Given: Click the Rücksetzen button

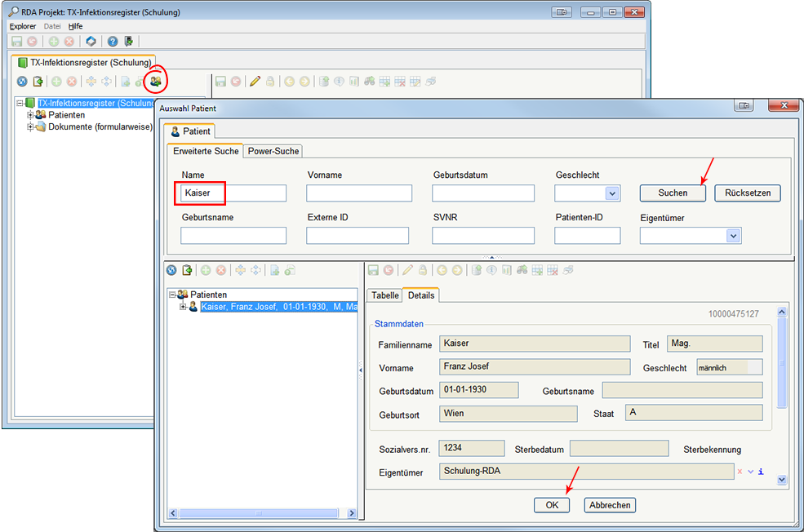Looking at the screenshot, I should tap(747, 193).
